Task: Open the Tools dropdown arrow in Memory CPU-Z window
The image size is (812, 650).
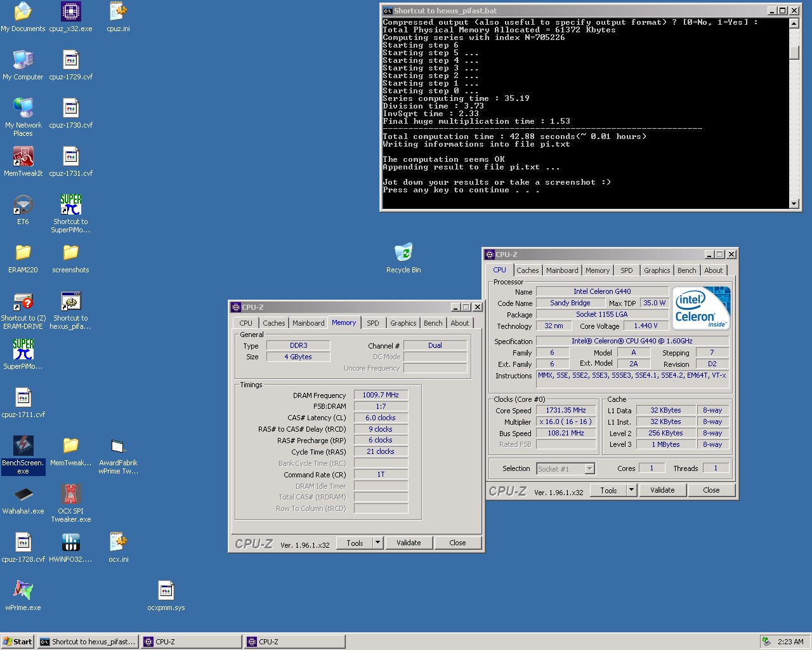Action: click(377, 543)
